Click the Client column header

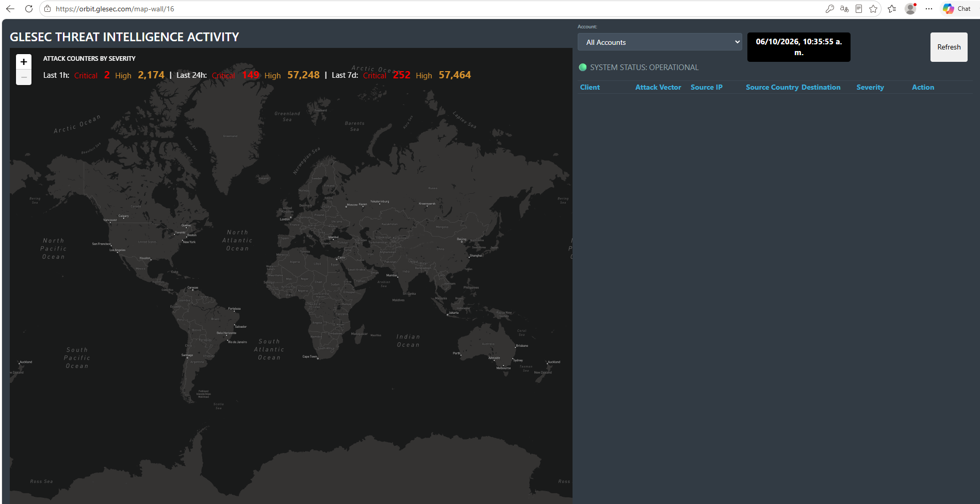[590, 87]
